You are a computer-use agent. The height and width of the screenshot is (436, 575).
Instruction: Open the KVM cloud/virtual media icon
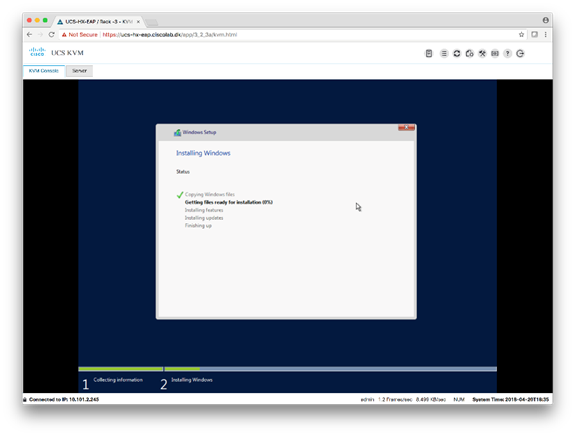(469, 54)
